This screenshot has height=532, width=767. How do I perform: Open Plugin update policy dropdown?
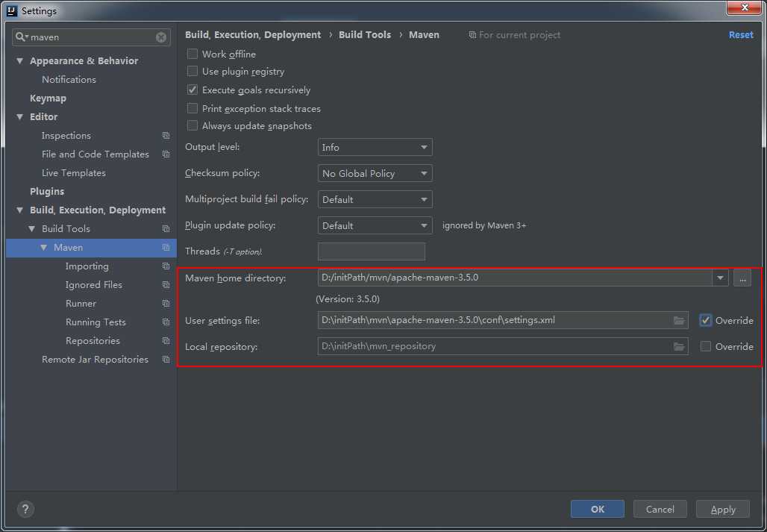click(375, 225)
